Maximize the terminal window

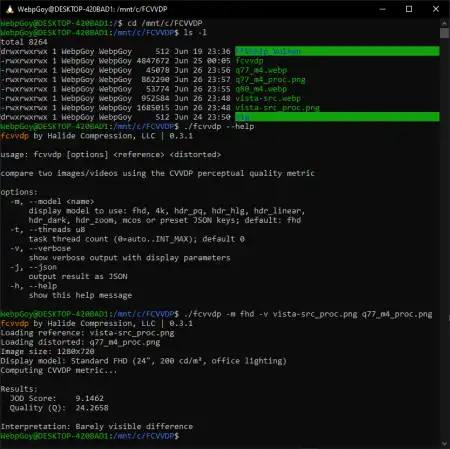[409, 9]
